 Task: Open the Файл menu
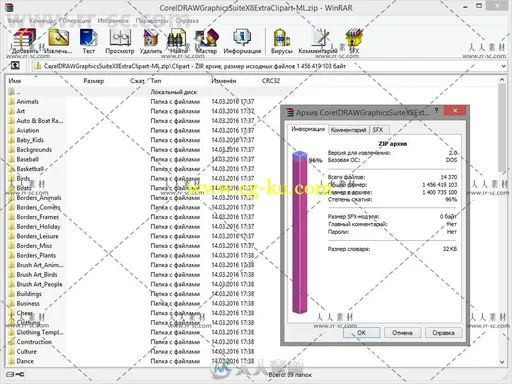[15, 21]
